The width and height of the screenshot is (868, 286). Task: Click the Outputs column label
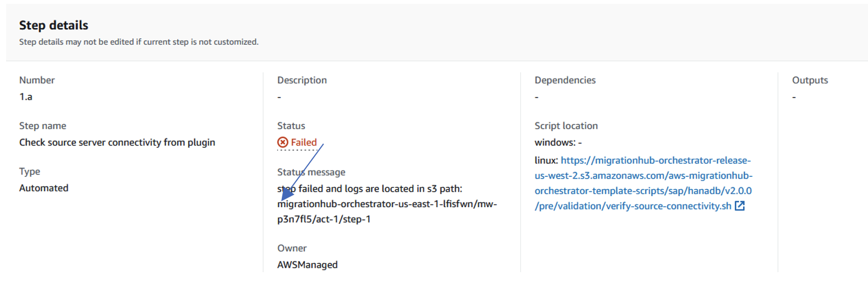[810, 80]
